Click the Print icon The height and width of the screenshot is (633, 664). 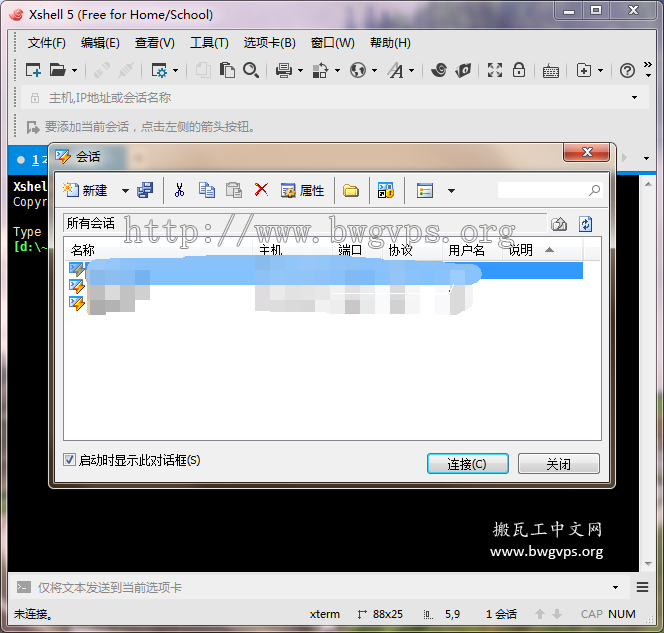point(284,70)
